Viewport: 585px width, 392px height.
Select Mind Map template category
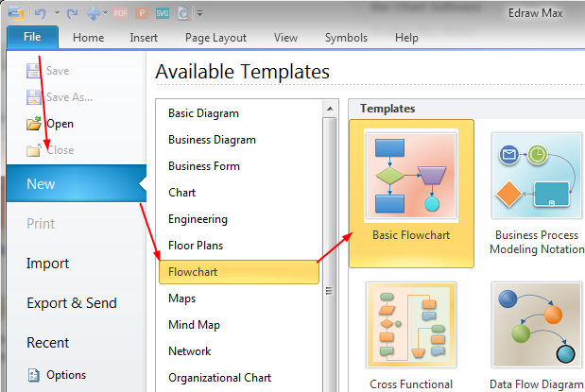coord(194,325)
